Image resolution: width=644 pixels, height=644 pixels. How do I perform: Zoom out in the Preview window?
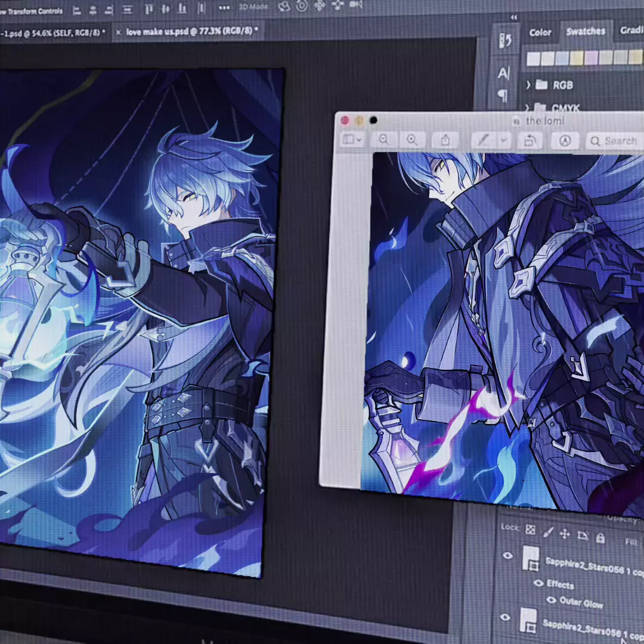click(383, 140)
